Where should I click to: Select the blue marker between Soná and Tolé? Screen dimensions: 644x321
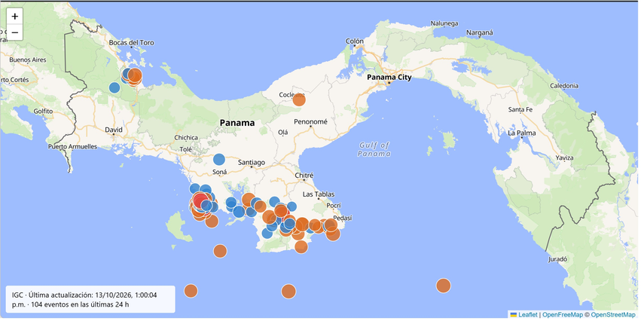pyautogui.click(x=219, y=159)
